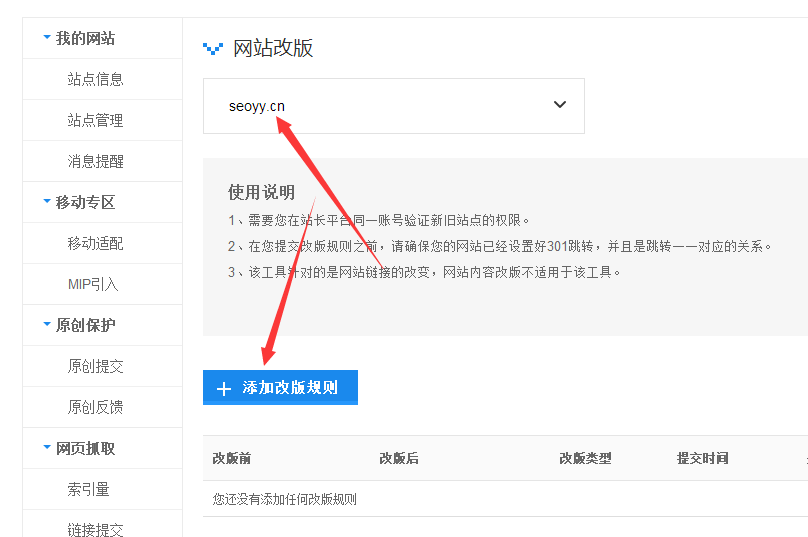The width and height of the screenshot is (808, 537).
Task: Open 原创反馈 sidebar item
Action: click(96, 407)
